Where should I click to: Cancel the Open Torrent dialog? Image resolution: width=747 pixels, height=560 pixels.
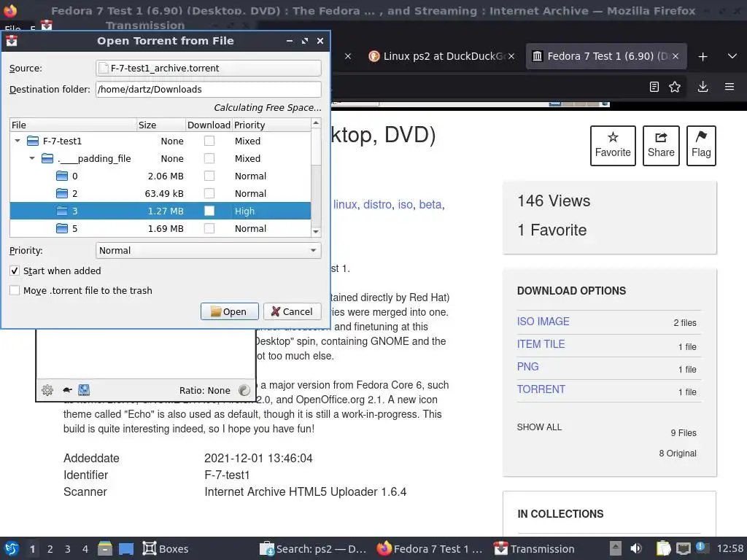pos(292,311)
